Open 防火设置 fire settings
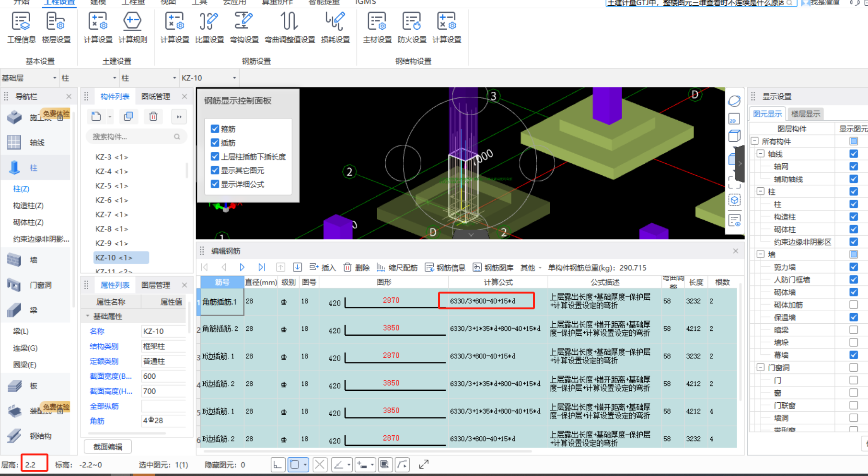This screenshot has height=476, width=868. (x=412, y=28)
